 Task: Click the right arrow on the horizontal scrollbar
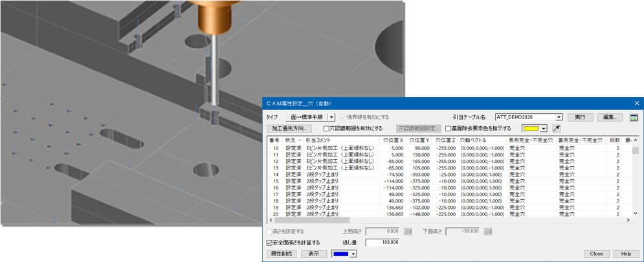pos(628,221)
